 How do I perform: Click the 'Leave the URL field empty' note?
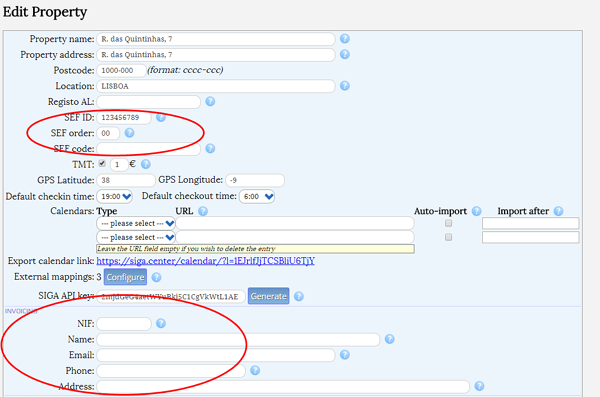tap(255, 249)
